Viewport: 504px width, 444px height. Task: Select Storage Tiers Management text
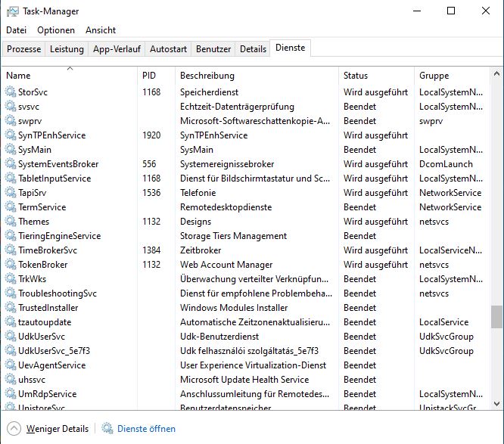[233, 236]
